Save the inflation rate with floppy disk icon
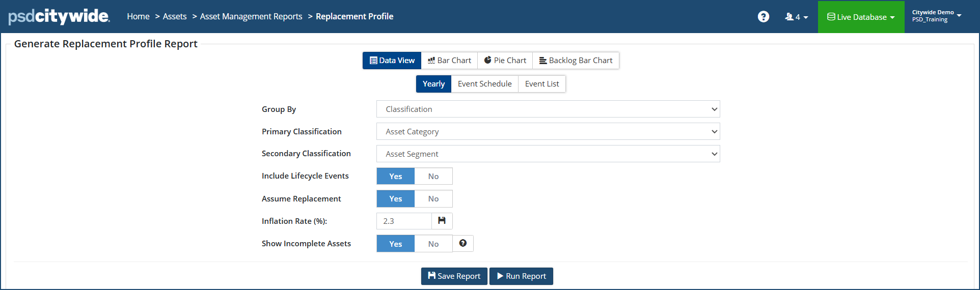 click(x=442, y=221)
